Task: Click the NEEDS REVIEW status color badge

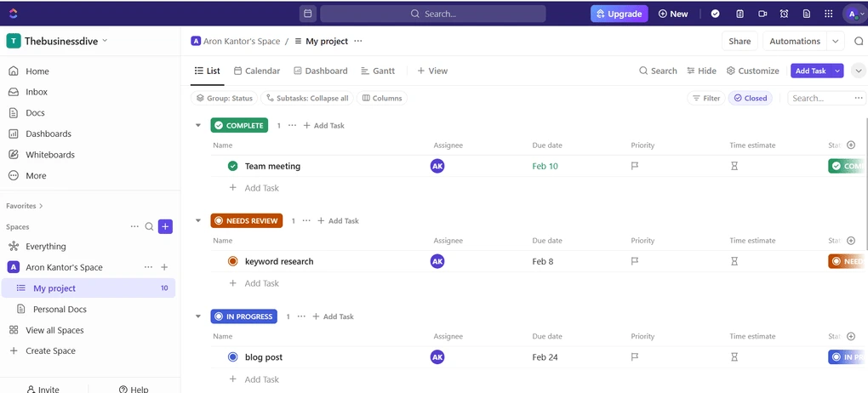Action: (246, 221)
